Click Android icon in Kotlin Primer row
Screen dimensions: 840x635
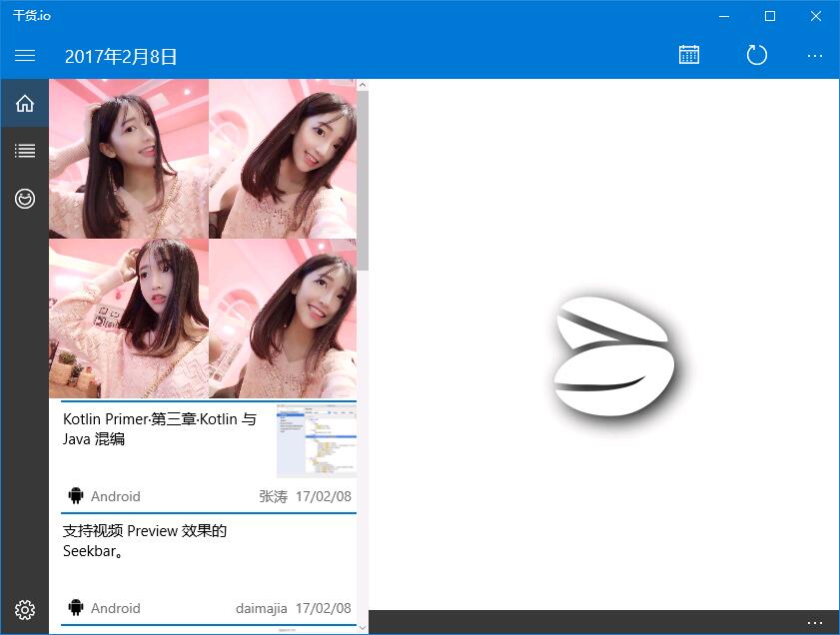[76, 496]
